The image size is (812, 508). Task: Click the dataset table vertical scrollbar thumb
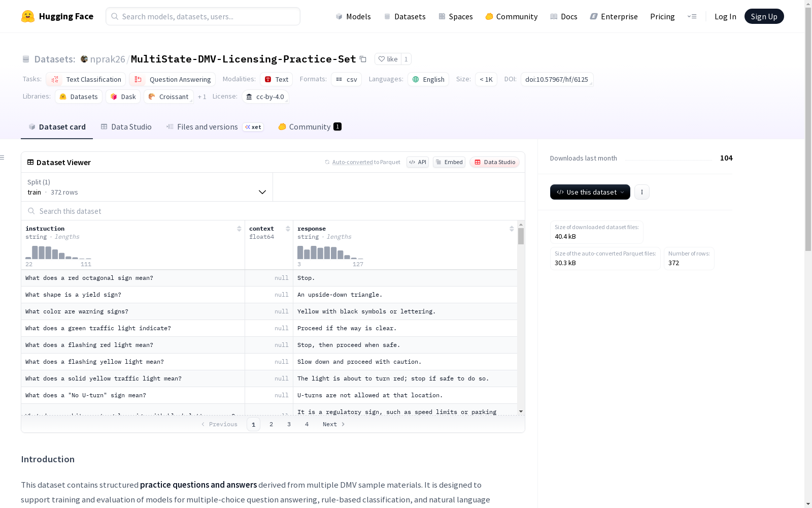[521, 236]
